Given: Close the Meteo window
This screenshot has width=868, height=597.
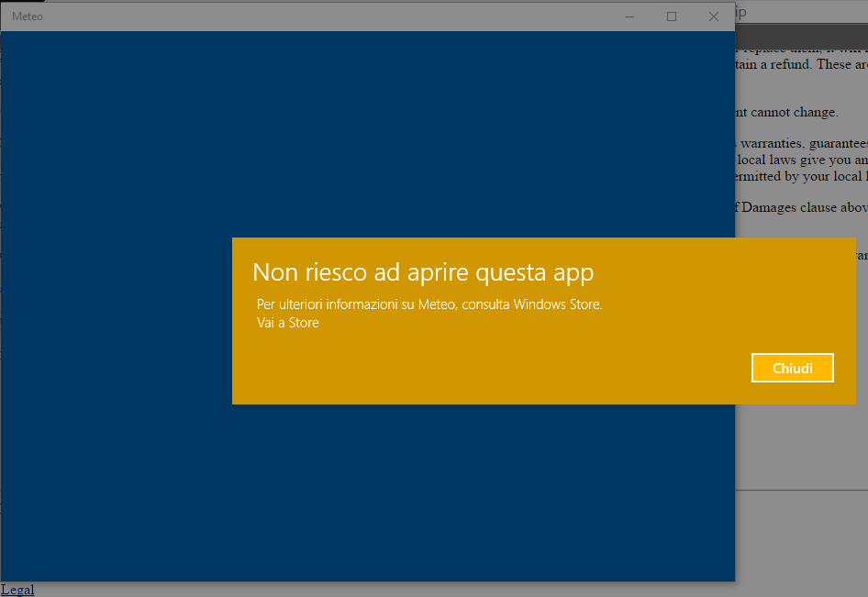Looking at the screenshot, I should click(x=714, y=17).
